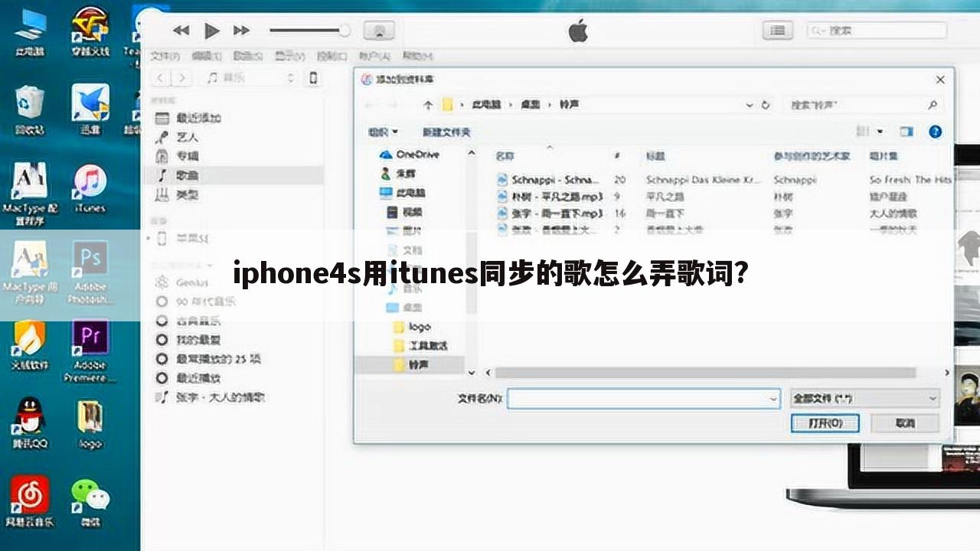Click the iPhone device icon beside navigation arrows
Viewport: 980px width, 551px height.
314,77
